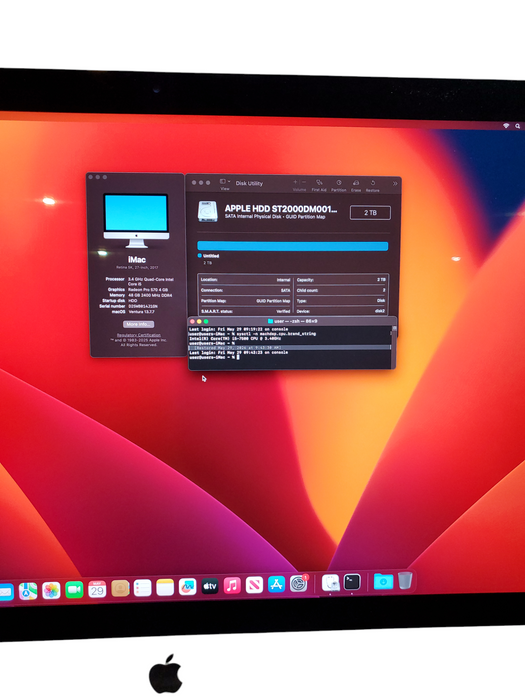Zoom the Terminal window with green button
525x700 pixels.
206,321
